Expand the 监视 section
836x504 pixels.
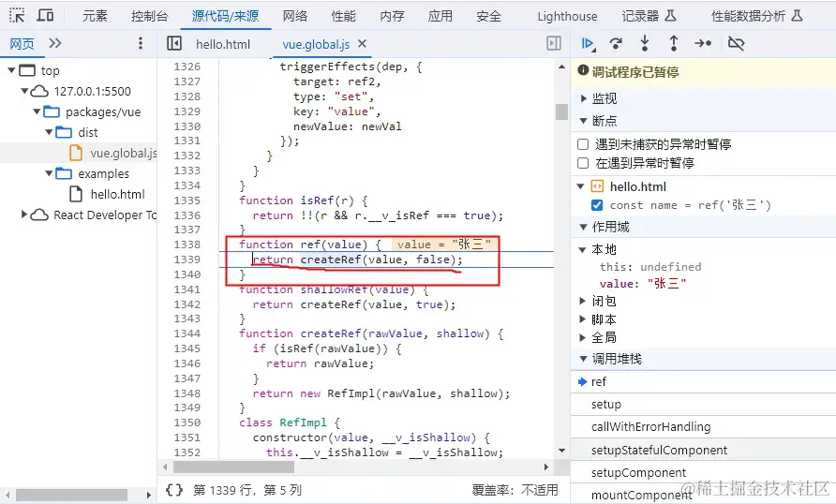(583, 98)
